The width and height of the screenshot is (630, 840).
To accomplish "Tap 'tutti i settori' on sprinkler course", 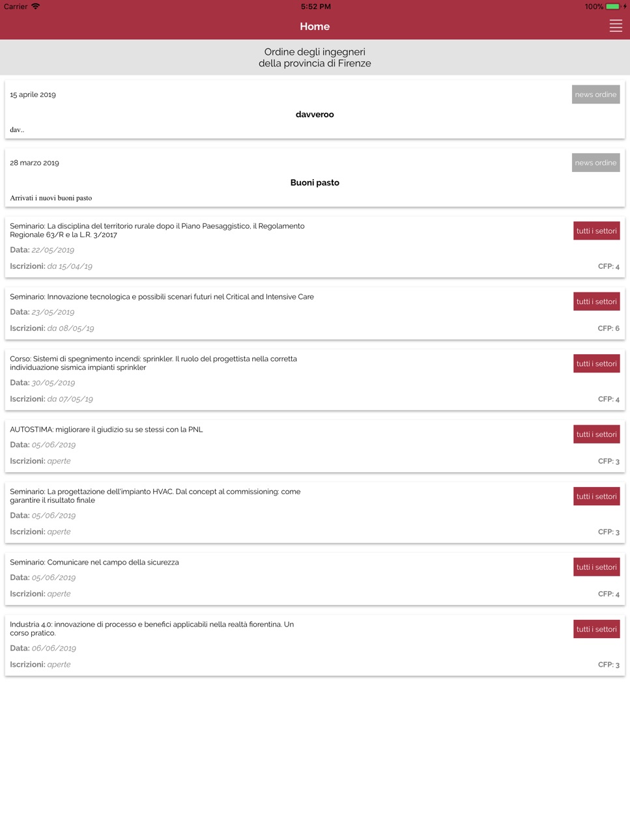I will tap(596, 364).
